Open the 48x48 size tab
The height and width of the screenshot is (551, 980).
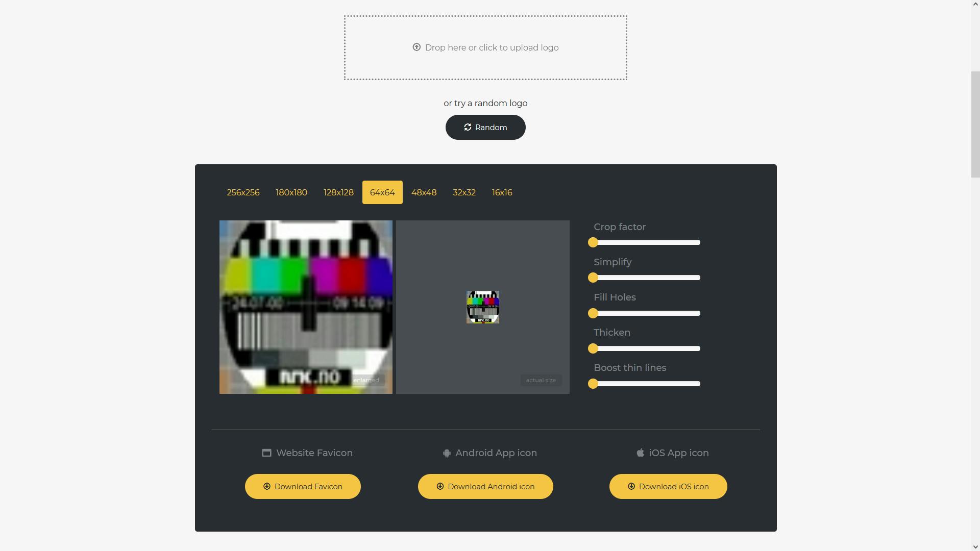point(424,192)
